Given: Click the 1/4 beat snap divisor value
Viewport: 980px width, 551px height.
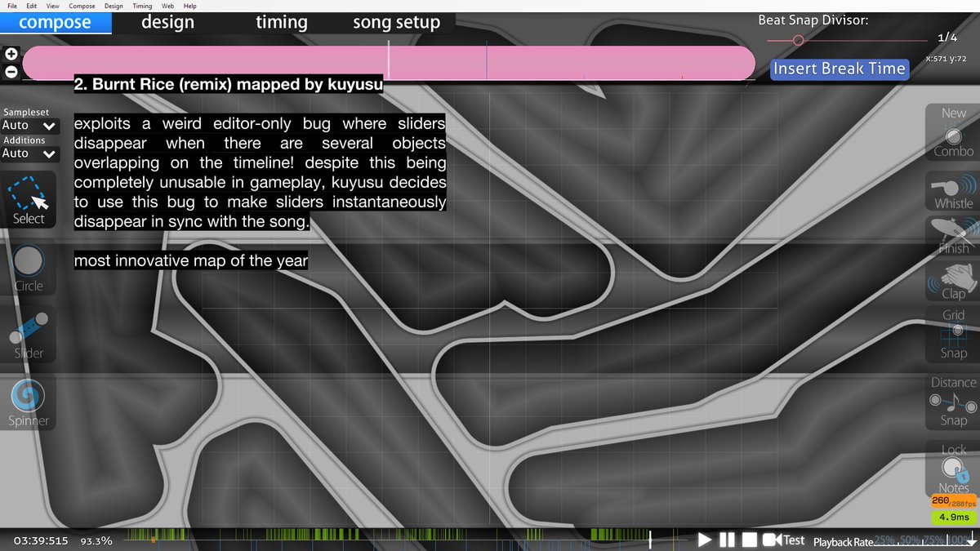Looking at the screenshot, I should click(947, 38).
